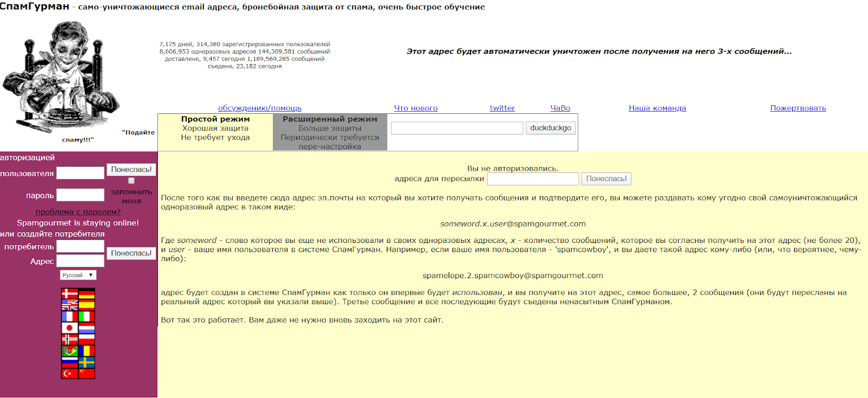Open the ЧаВо link
The image size is (868, 398).
[x=560, y=108]
